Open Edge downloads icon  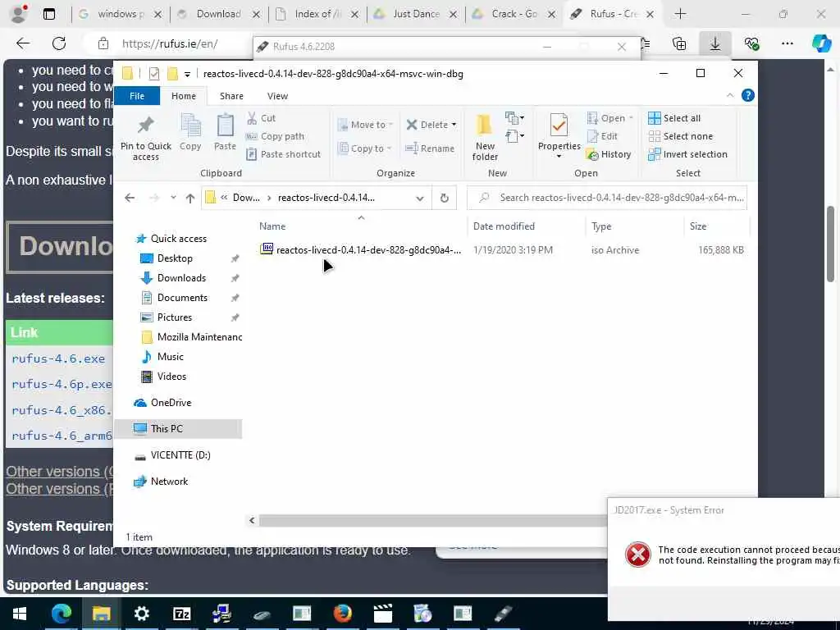coord(715,43)
